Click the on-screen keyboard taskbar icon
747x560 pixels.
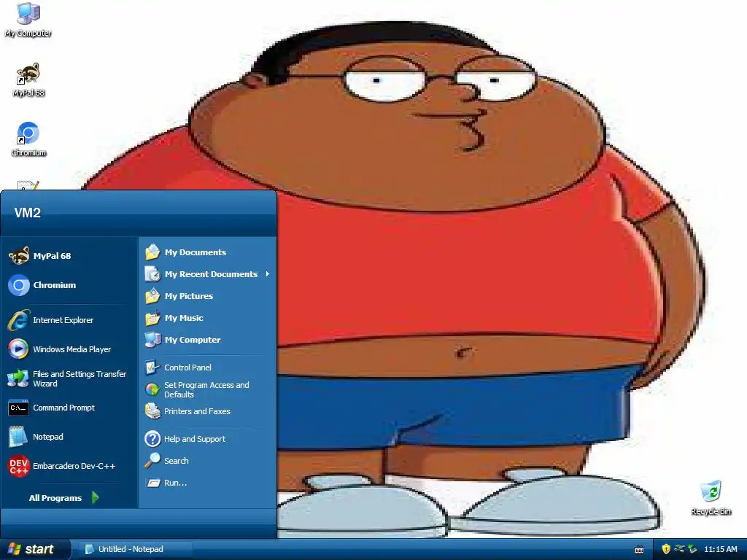click(639, 550)
